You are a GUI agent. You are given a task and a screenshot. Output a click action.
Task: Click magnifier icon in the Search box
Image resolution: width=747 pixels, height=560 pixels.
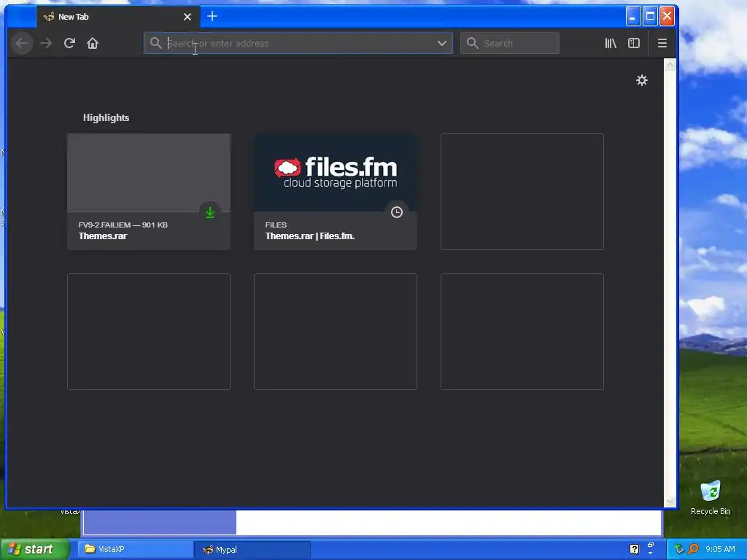click(472, 43)
